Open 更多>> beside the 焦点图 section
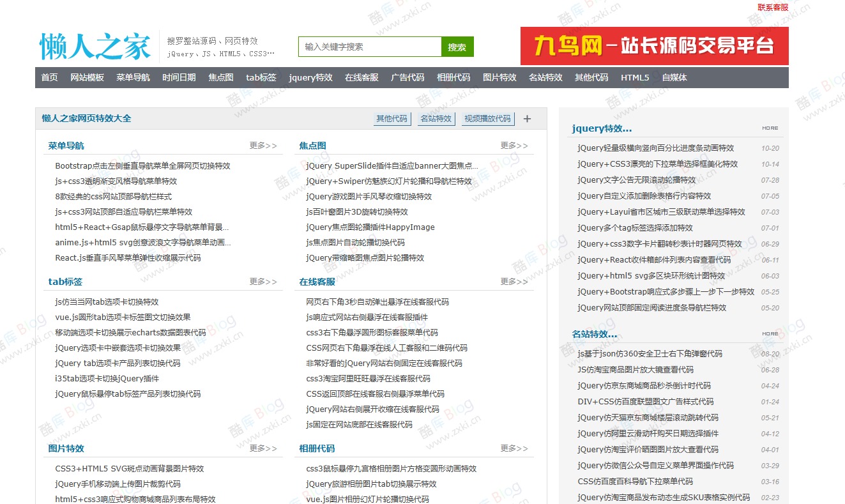 coord(514,145)
